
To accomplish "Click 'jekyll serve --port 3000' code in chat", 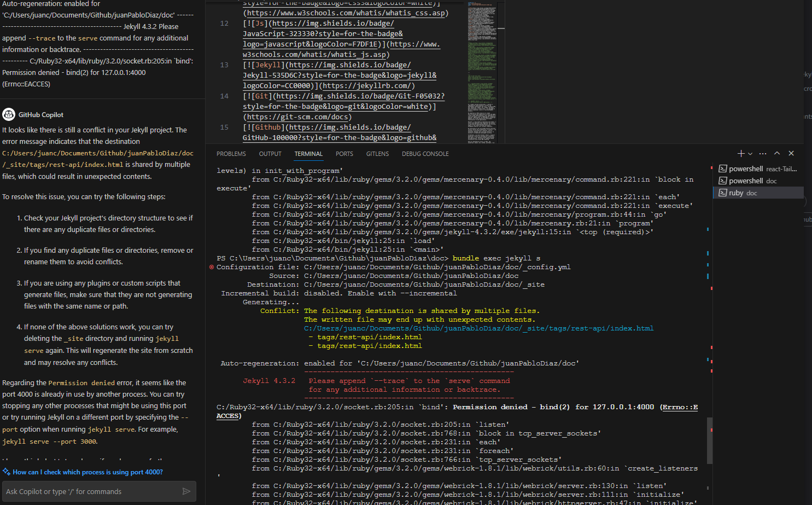I will (x=49, y=442).
